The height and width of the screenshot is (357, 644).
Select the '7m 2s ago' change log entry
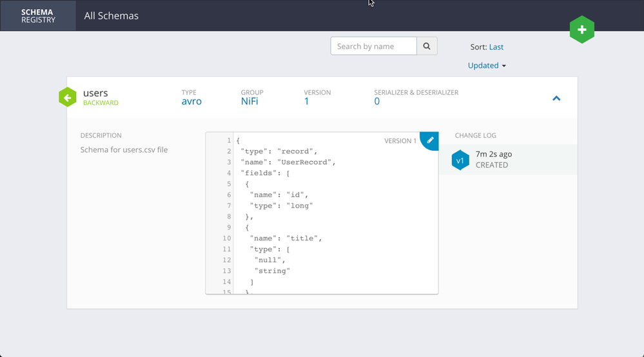494,154
